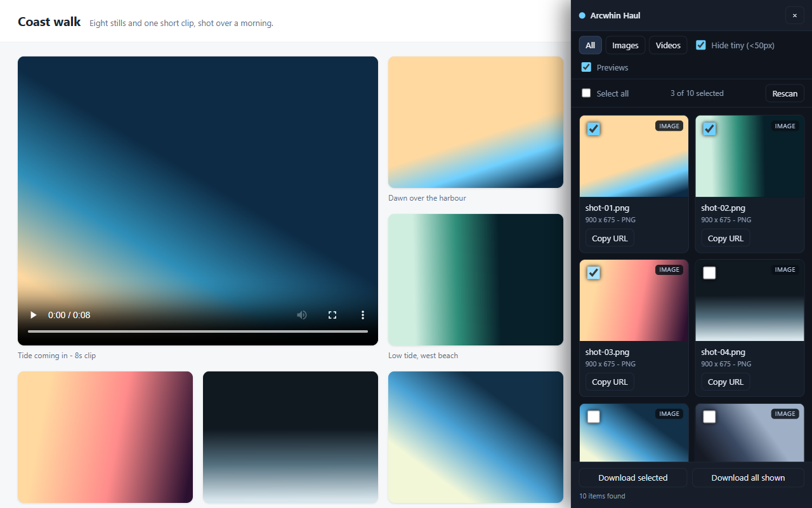812x508 pixels.
Task: Open shot-04.png preview thumbnail in panel
Action: click(x=750, y=300)
